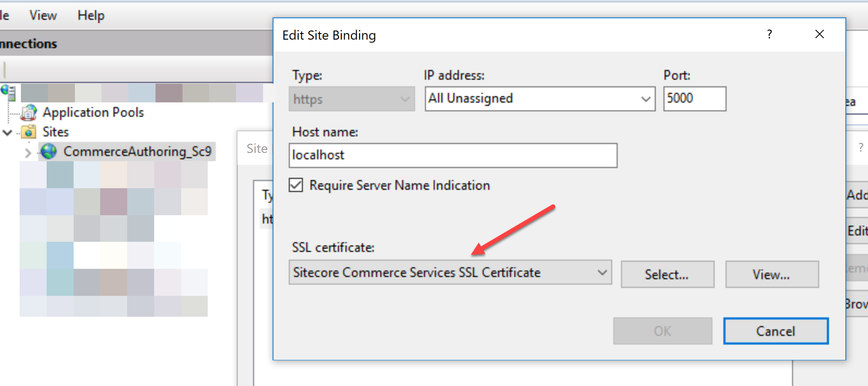The width and height of the screenshot is (868, 386).
Task: Click the Edit button in Site Bindings window
Action: pos(857,230)
